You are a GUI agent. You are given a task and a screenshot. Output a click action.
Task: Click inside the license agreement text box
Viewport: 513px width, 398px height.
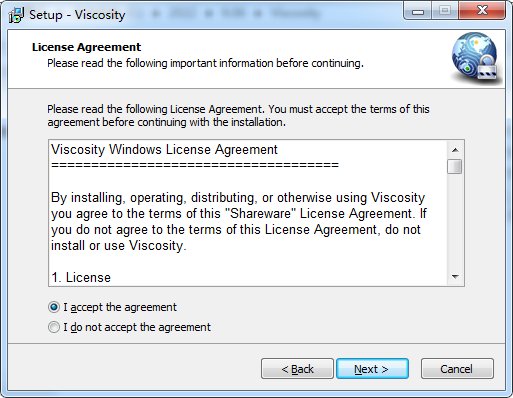point(248,213)
